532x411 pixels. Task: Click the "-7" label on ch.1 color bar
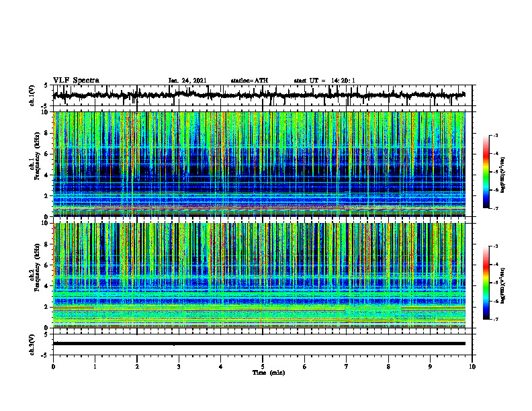point(496,208)
